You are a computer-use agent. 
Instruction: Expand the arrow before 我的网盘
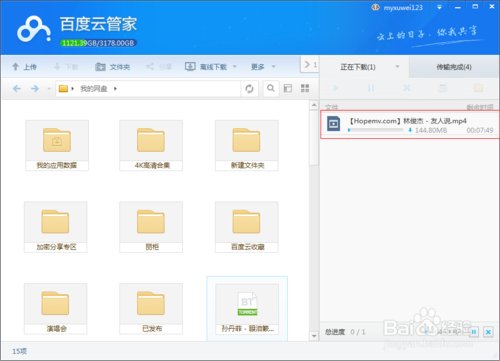[x=73, y=89]
